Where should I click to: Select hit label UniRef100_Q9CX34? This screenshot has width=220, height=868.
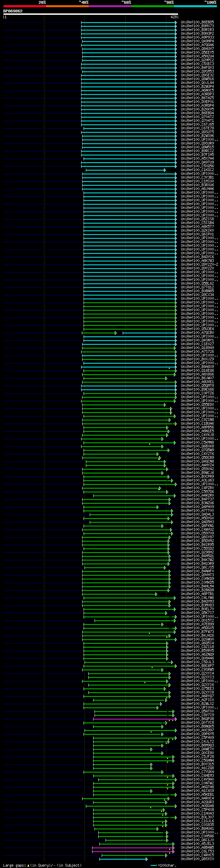(x=197, y=295)
